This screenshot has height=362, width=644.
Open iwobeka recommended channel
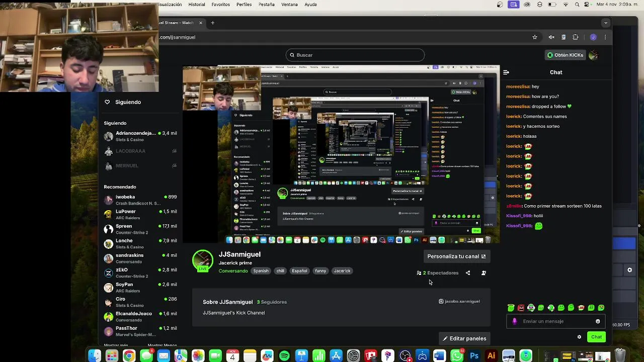140,200
